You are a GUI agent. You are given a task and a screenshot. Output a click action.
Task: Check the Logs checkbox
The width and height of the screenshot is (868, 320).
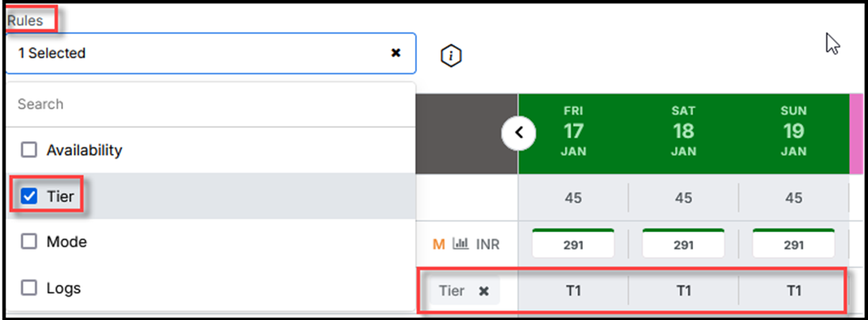click(x=29, y=288)
